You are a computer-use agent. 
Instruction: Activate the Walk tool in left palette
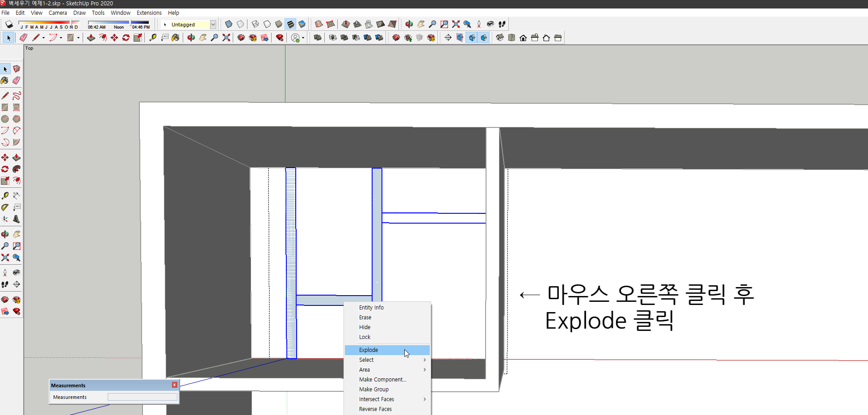click(5, 284)
